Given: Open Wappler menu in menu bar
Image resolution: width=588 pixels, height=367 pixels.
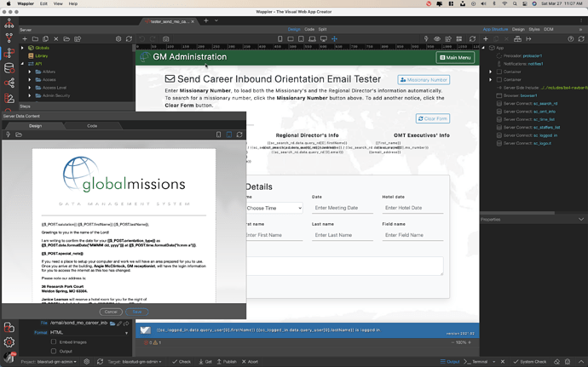Looking at the screenshot, I should [x=26, y=3].
